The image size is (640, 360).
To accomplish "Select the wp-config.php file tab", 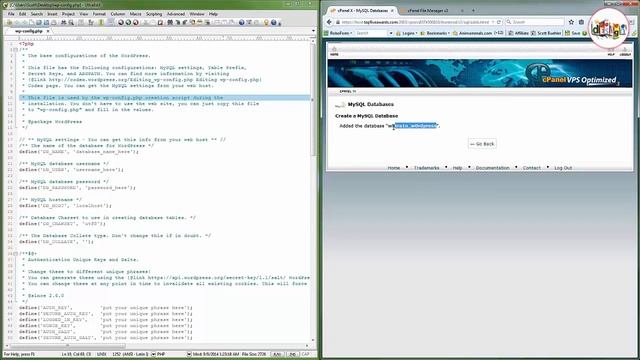I will (x=29, y=31).
